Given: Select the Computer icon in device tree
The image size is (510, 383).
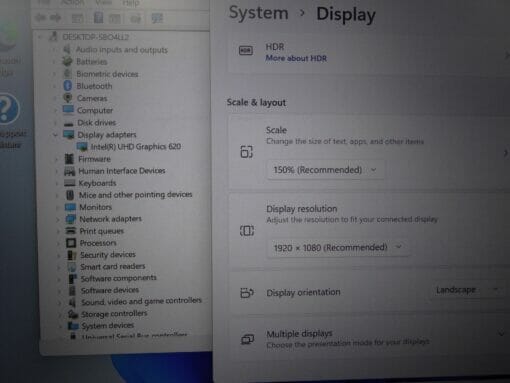Looking at the screenshot, I should point(68,110).
